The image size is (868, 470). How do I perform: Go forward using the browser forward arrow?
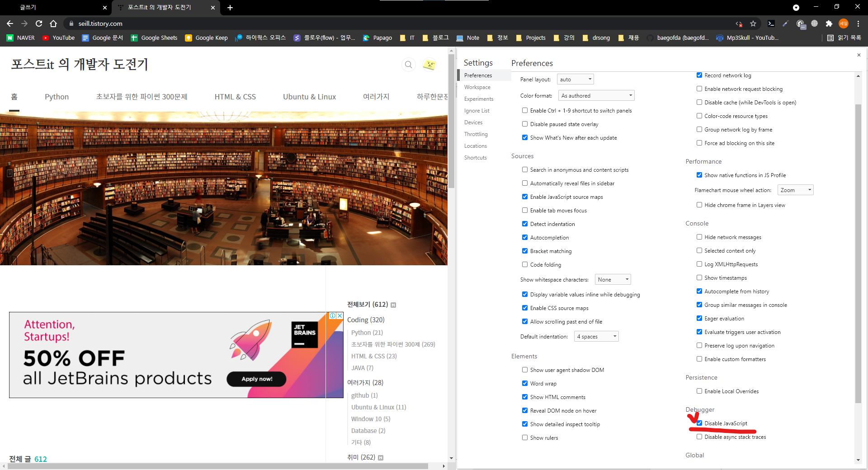(x=24, y=23)
